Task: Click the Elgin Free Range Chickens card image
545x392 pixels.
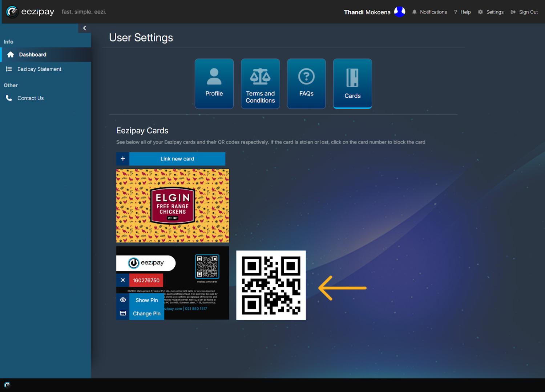Action: 173,205
